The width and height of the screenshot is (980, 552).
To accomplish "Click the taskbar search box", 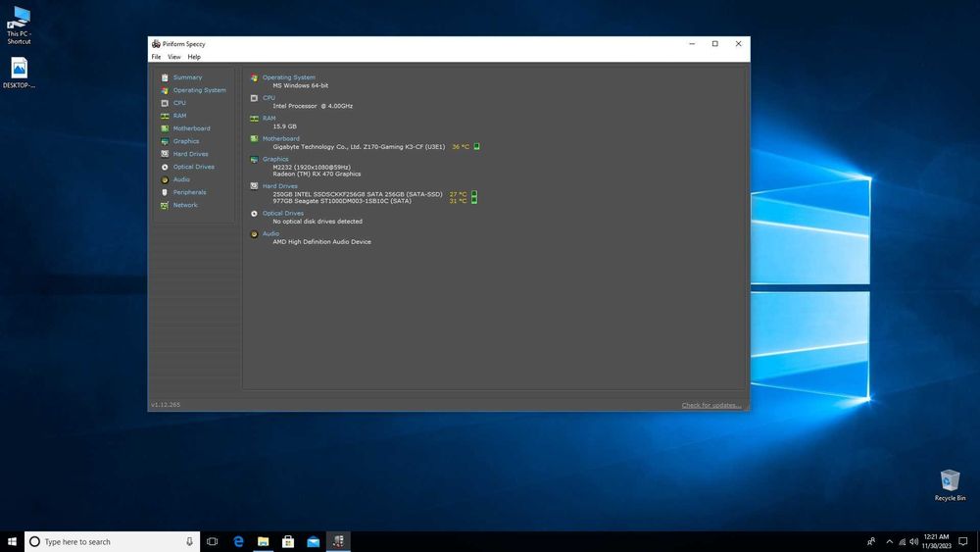I will click(x=113, y=541).
